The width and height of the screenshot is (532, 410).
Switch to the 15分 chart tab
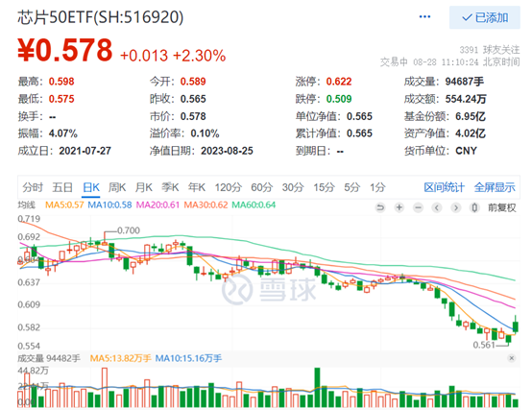324,187
